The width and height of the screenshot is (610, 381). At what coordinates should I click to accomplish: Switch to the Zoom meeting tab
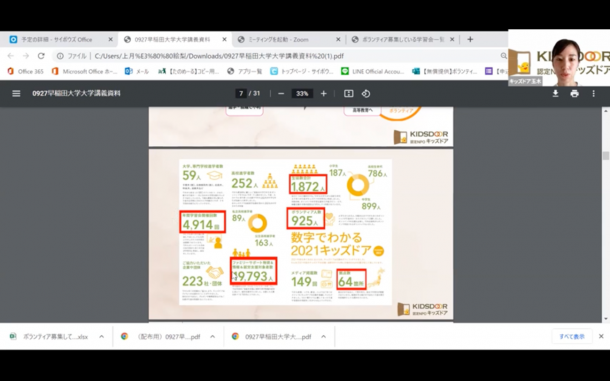pos(289,39)
